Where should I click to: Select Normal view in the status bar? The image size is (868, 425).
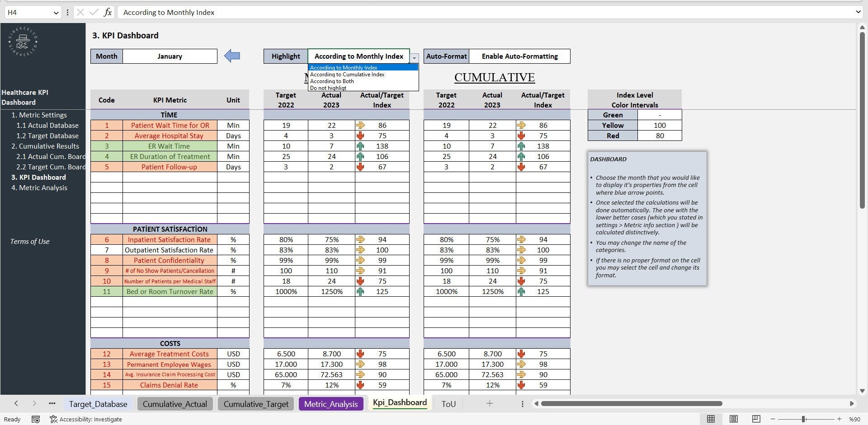pyautogui.click(x=711, y=419)
